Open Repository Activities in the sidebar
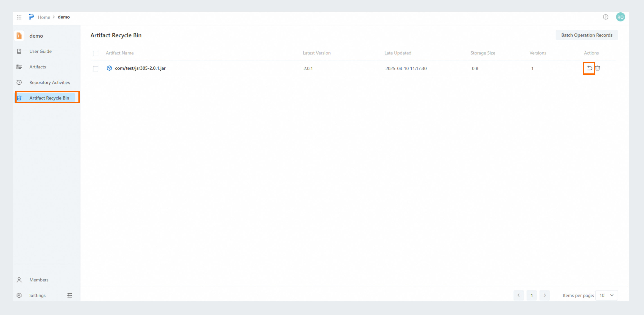Viewport: 644px width, 315px height. [50, 82]
